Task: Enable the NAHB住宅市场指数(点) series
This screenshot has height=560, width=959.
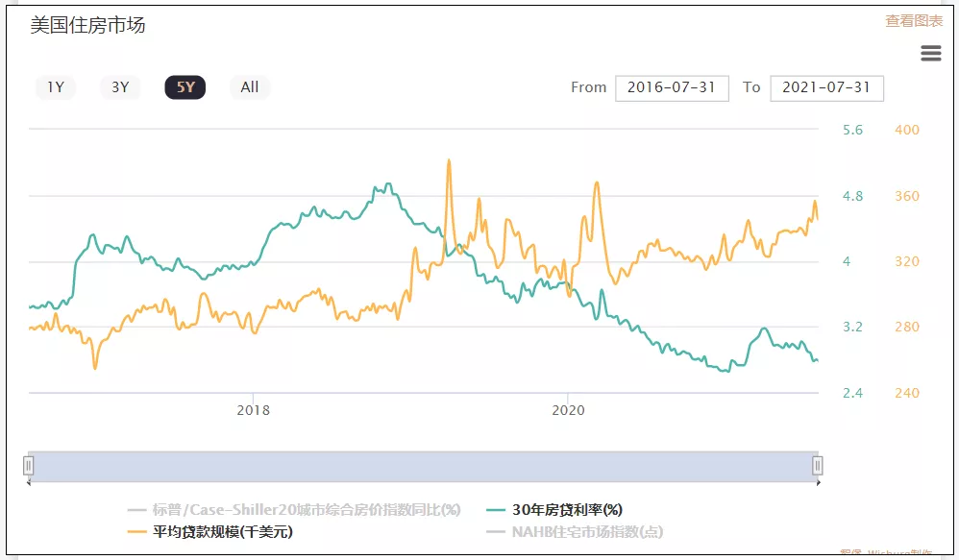Action: point(586,532)
